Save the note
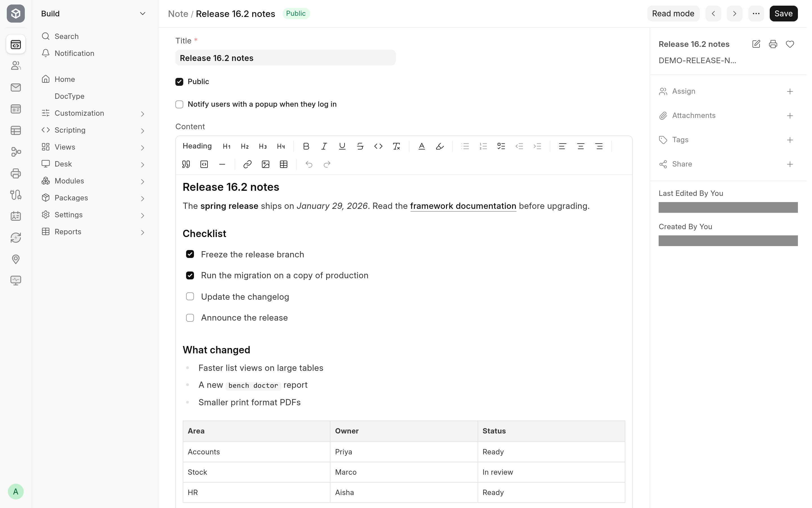 (784, 14)
